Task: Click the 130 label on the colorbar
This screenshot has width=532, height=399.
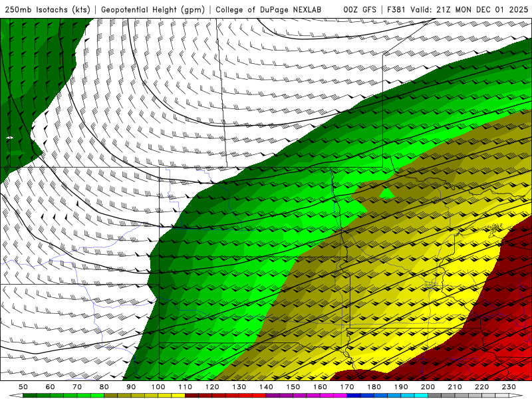Action: click(239, 387)
